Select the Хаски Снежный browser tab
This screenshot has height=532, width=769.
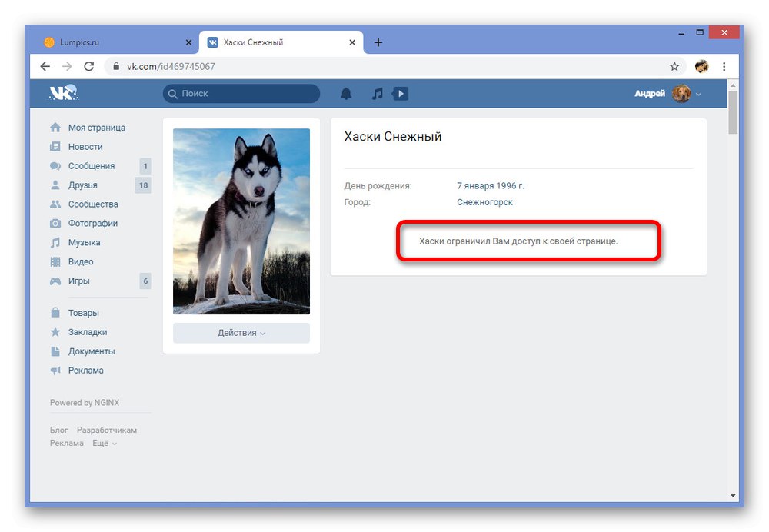(x=281, y=42)
